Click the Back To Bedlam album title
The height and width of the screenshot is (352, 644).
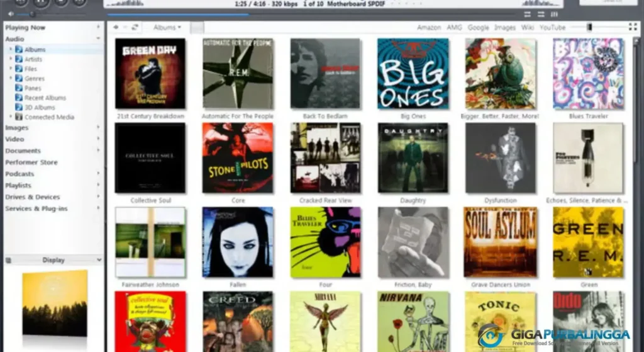[325, 116]
